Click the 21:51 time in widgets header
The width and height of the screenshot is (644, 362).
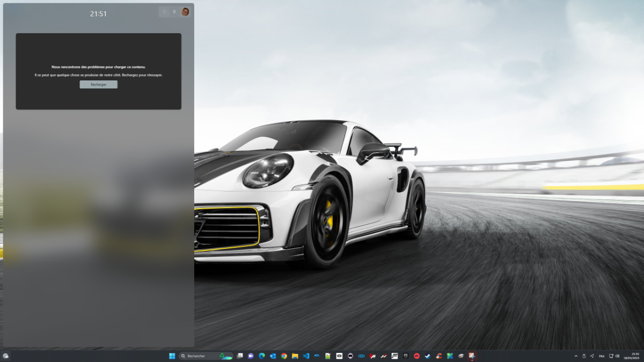[x=98, y=14]
